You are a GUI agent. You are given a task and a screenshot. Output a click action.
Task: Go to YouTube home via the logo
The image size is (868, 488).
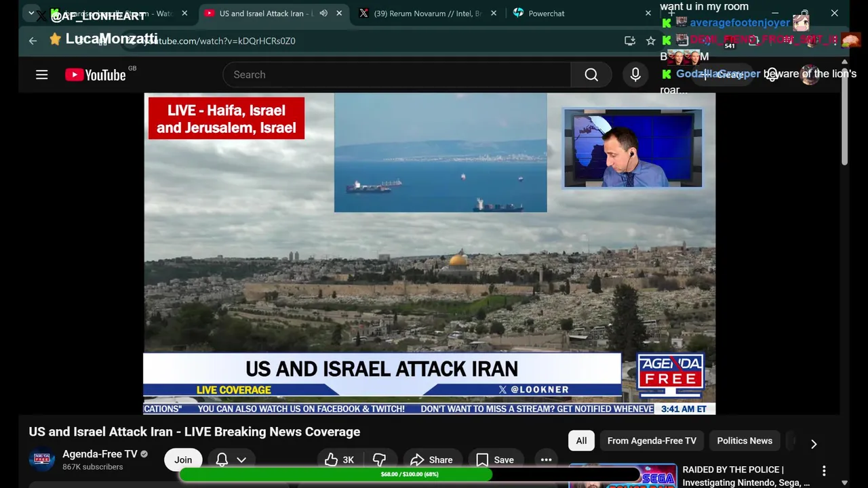[96, 75]
